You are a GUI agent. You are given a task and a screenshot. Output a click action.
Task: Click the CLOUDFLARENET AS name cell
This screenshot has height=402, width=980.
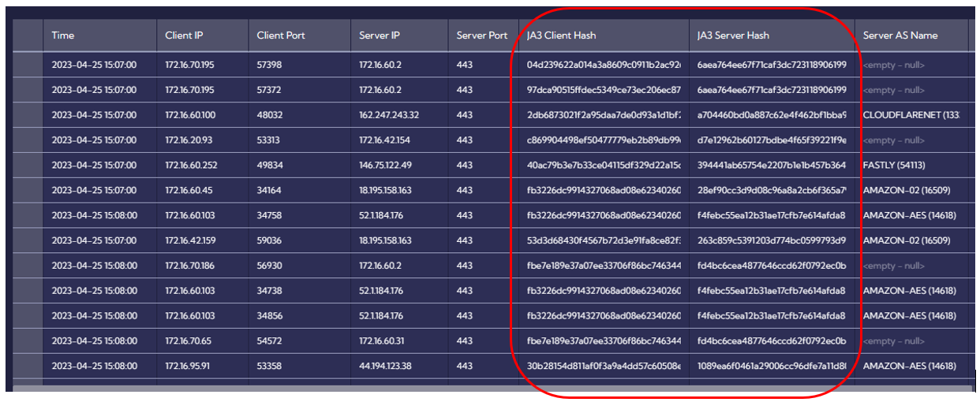(x=911, y=115)
